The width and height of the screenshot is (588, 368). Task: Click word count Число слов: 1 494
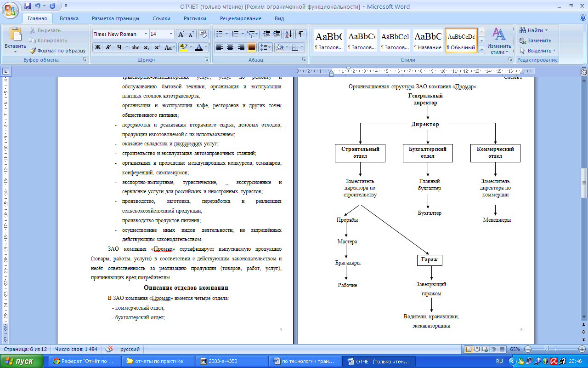click(76, 349)
